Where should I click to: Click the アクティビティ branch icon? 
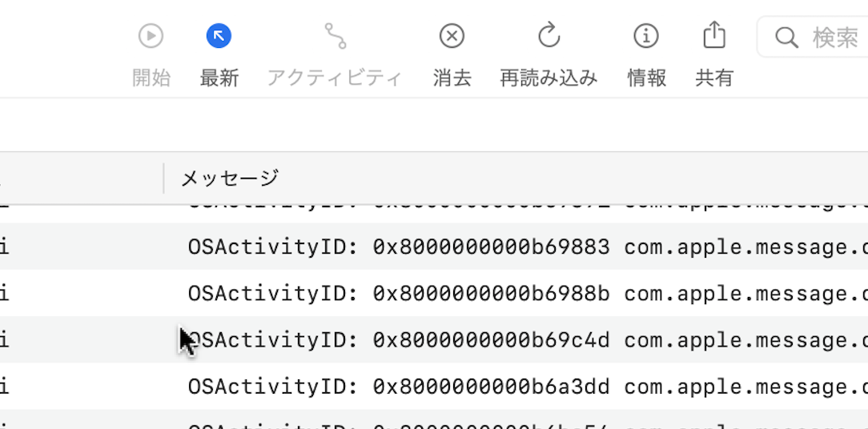335,36
